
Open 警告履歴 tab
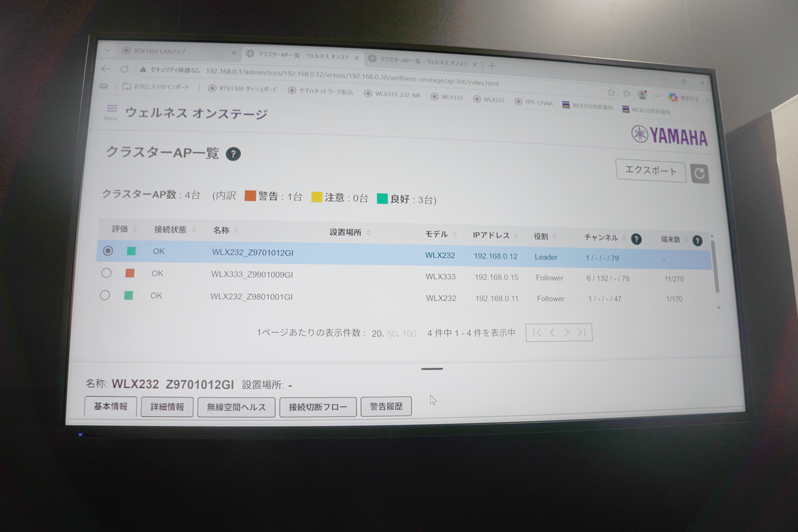[x=386, y=406]
